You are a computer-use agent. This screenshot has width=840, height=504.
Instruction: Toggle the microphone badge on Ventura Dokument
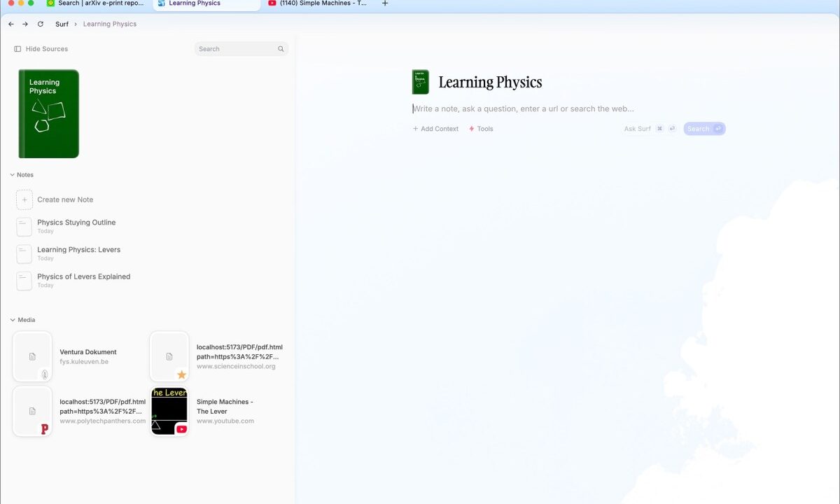click(x=44, y=374)
